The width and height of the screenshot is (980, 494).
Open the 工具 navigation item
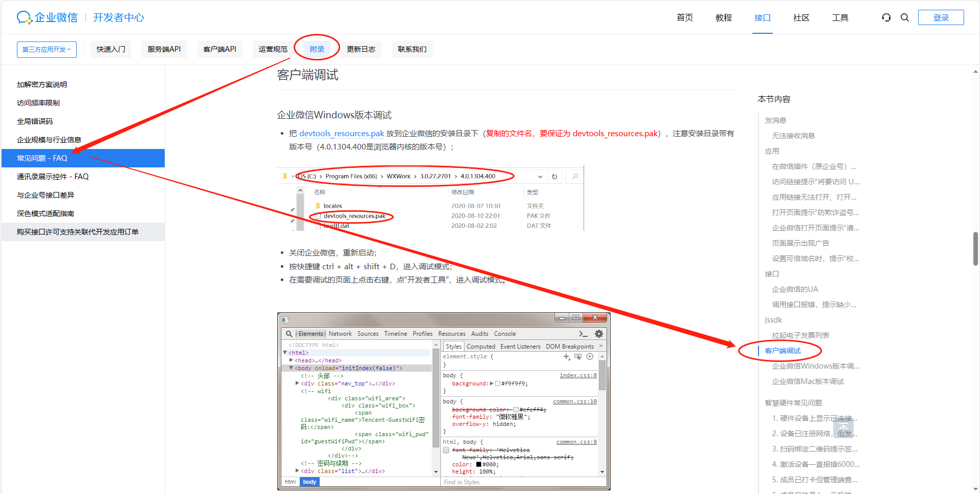pos(840,17)
